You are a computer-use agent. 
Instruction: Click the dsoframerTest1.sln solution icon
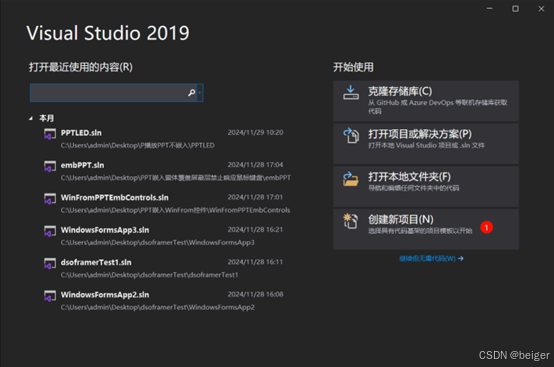(x=50, y=264)
